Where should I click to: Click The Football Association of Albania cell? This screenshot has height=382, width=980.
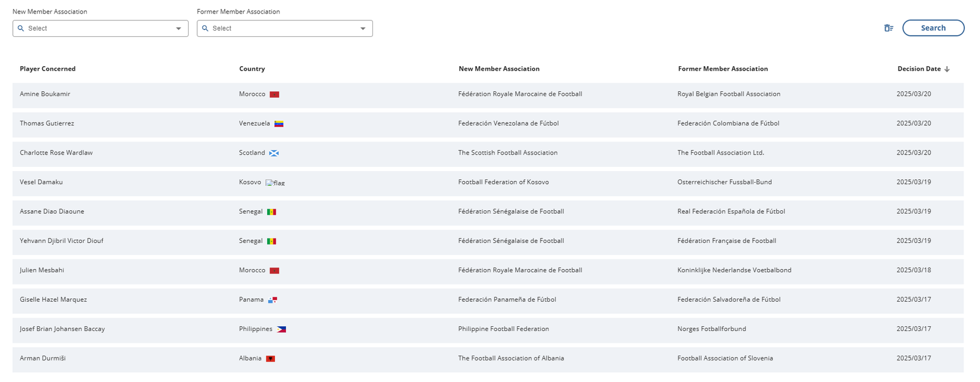pyautogui.click(x=511, y=358)
